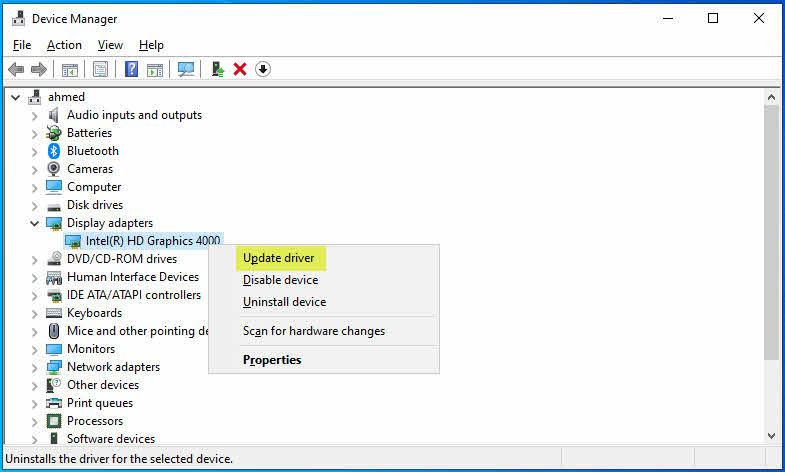Click the Back arrow toolbar icon

click(x=16, y=69)
